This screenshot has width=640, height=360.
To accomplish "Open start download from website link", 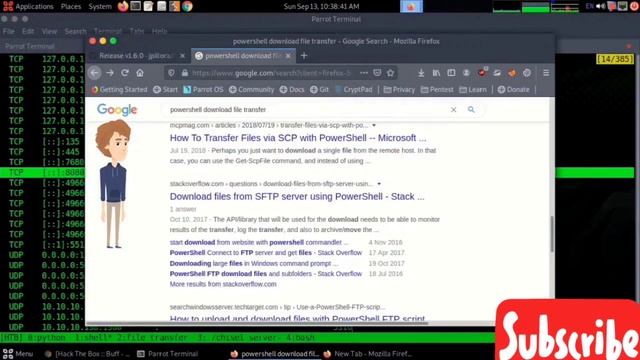I will click(259, 242).
